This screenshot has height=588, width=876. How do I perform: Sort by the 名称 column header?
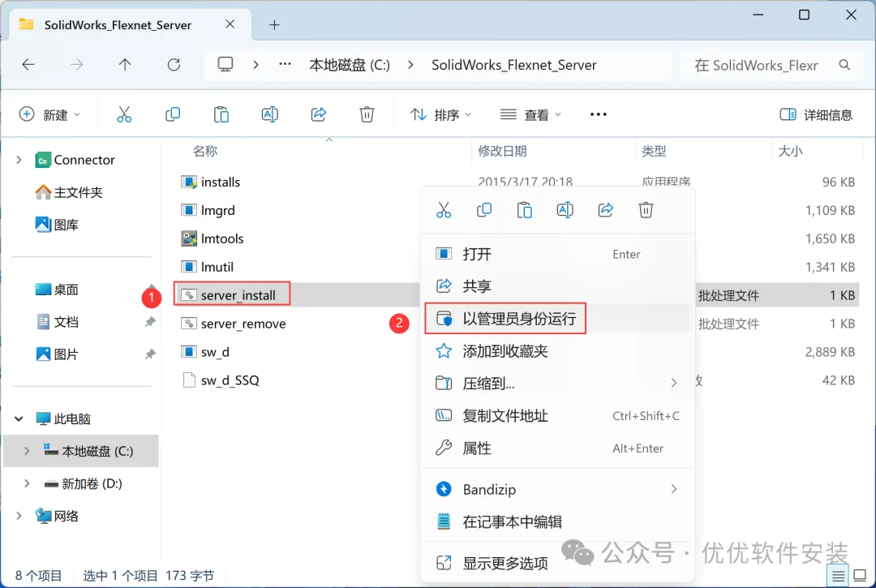tap(205, 151)
